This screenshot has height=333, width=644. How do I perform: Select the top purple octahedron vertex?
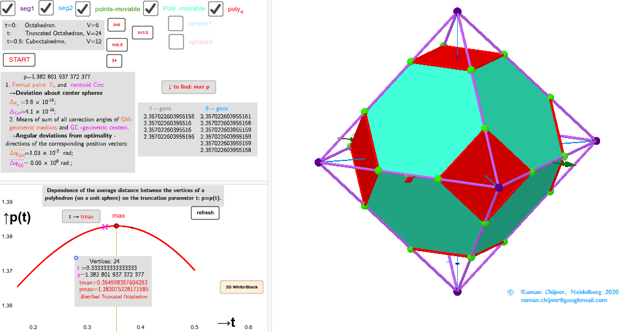(457, 11)
